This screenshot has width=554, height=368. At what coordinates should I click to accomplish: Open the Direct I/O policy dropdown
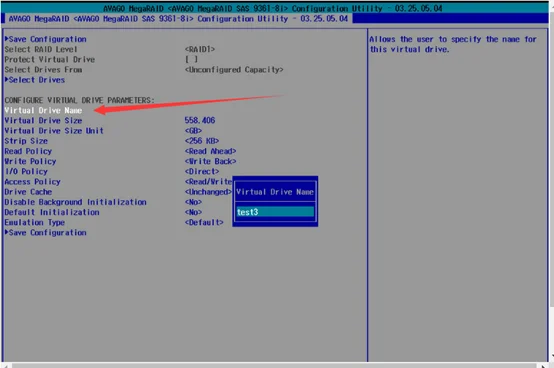[x=202, y=172]
